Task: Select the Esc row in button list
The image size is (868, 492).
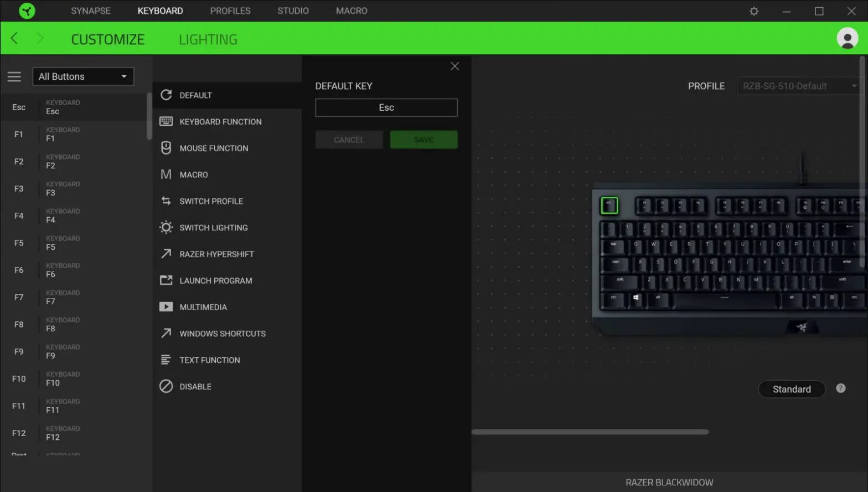Action: [x=74, y=107]
